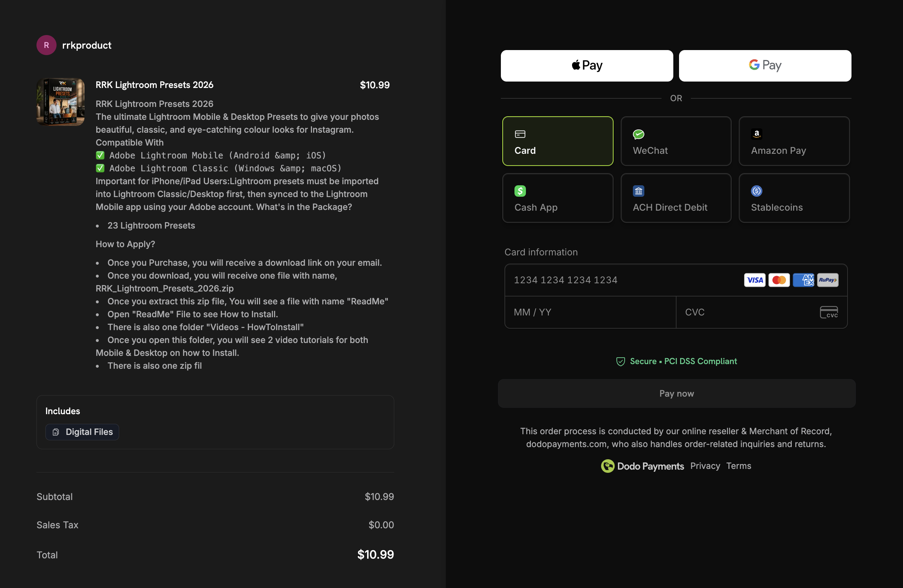Open the Terms link
This screenshot has width=903, height=588.
point(738,466)
